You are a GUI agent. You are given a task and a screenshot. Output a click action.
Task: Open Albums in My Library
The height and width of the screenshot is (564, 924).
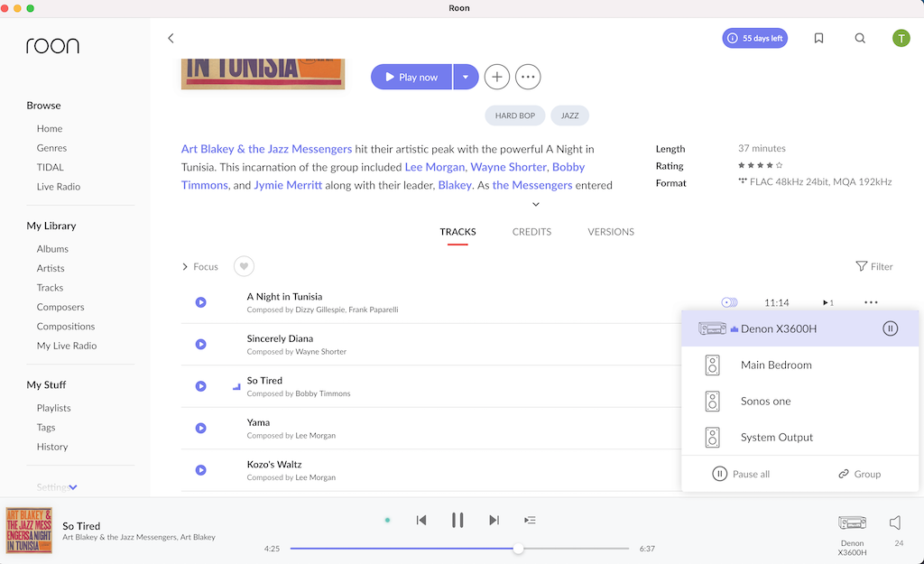(x=52, y=249)
